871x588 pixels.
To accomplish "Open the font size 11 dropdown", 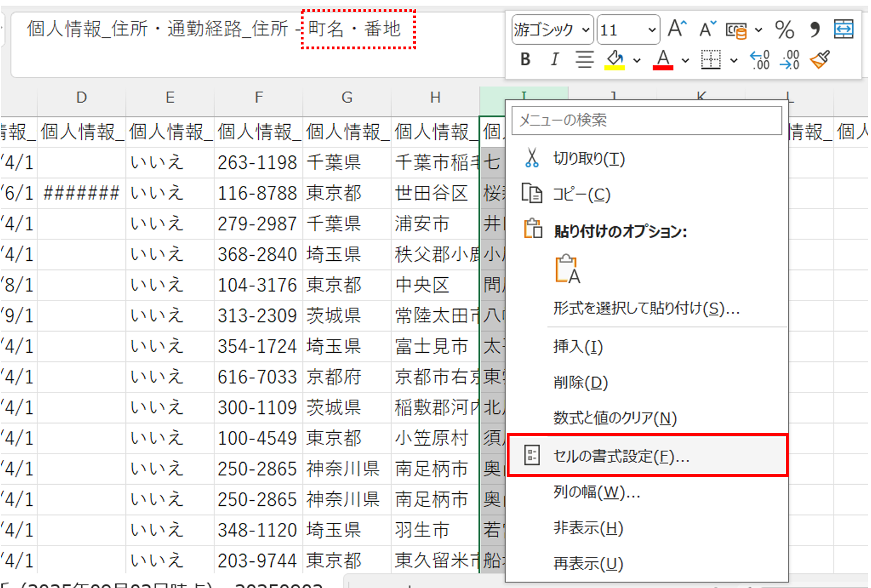I will 651,30.
